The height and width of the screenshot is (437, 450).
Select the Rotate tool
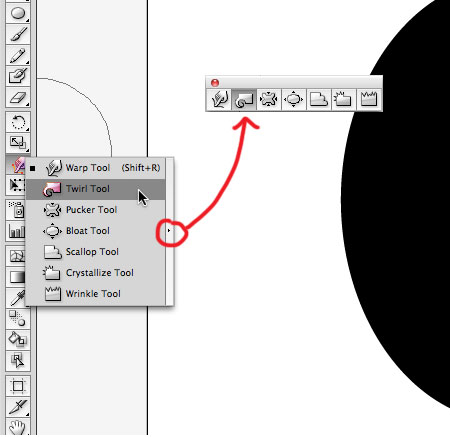click(x=18, y=122)
